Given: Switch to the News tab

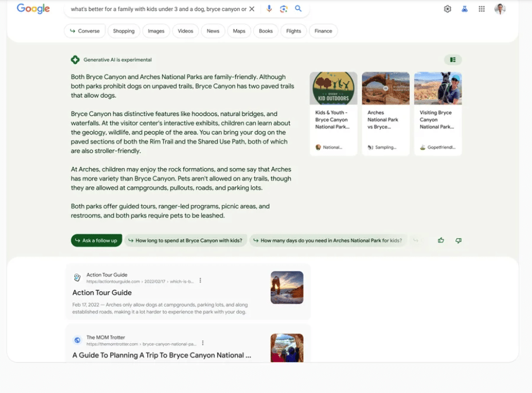Looking at the screenshot, I should (213, 31).
